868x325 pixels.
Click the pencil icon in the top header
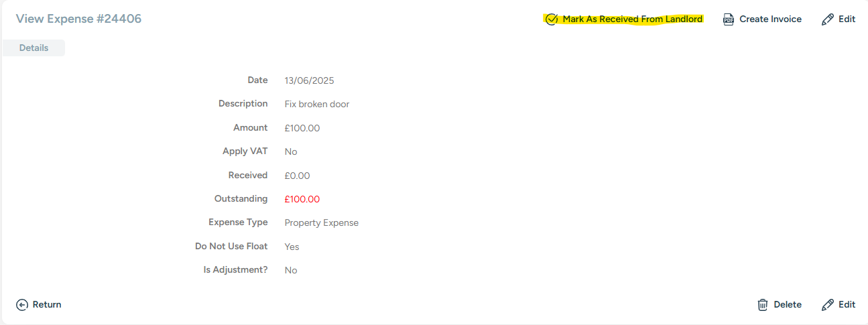[x=828, y=19]
